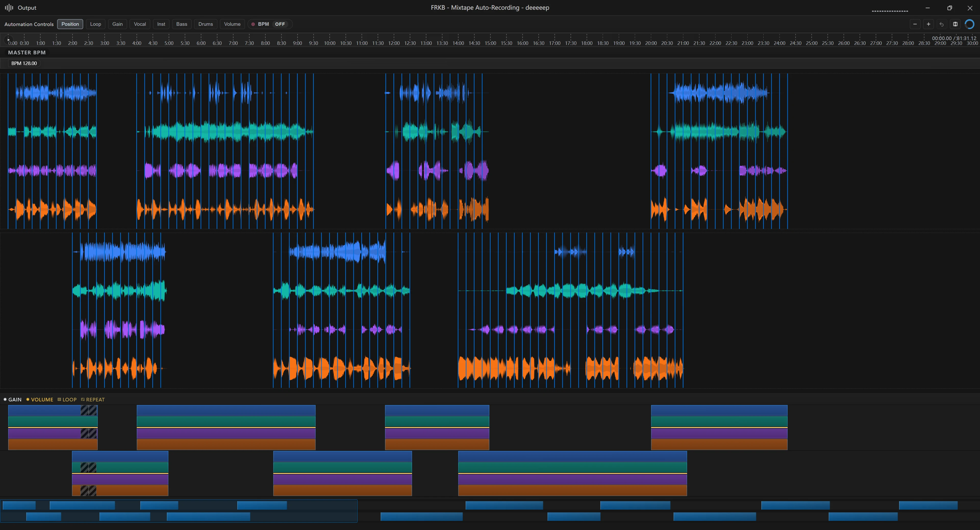The height and width of the screenshot is (530, 980).
Task: Click hatched segment on first upper blue gain bar
Action: [89, 410]
